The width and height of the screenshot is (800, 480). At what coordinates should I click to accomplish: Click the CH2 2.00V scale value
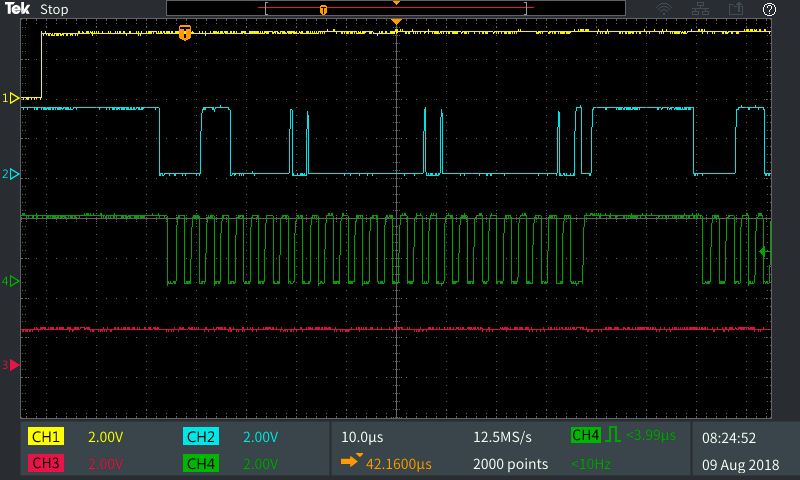pos(260,437)
